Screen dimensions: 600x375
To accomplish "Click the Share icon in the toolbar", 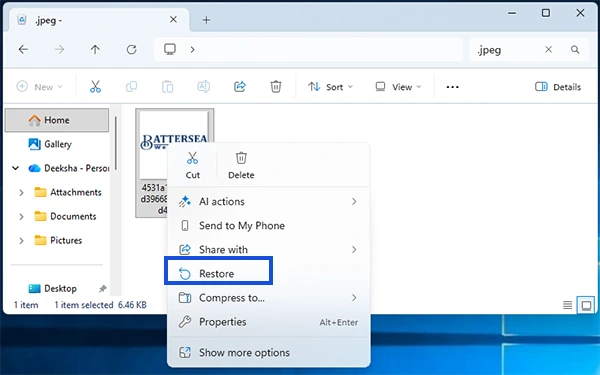I will [x=240, y=87].
